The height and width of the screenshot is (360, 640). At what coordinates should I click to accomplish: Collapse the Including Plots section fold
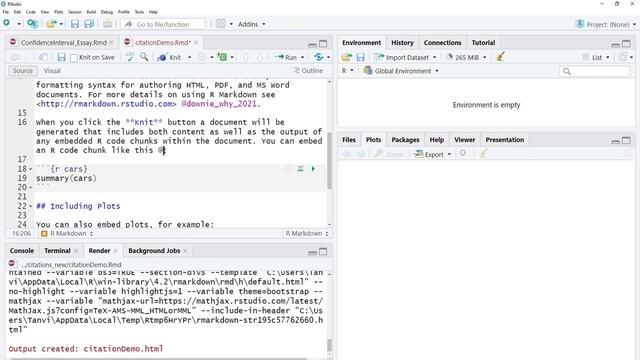tap(31, 206)
